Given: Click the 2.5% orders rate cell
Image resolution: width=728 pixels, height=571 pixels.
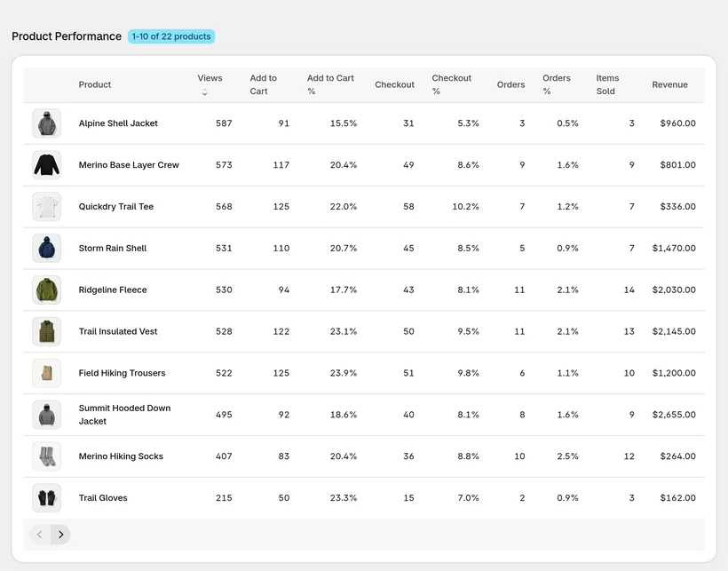Looking at the screenshot, I should click(x=568, y=456).
